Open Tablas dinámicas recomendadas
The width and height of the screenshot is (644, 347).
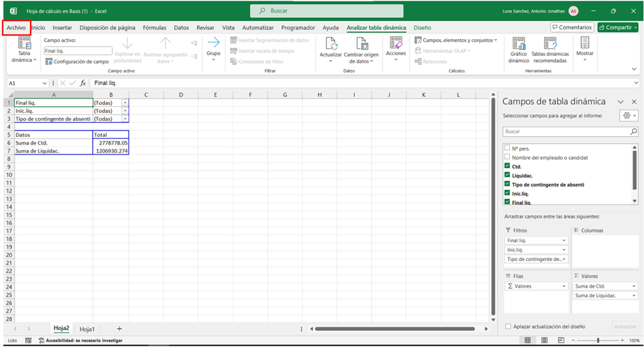click(549, 44)
